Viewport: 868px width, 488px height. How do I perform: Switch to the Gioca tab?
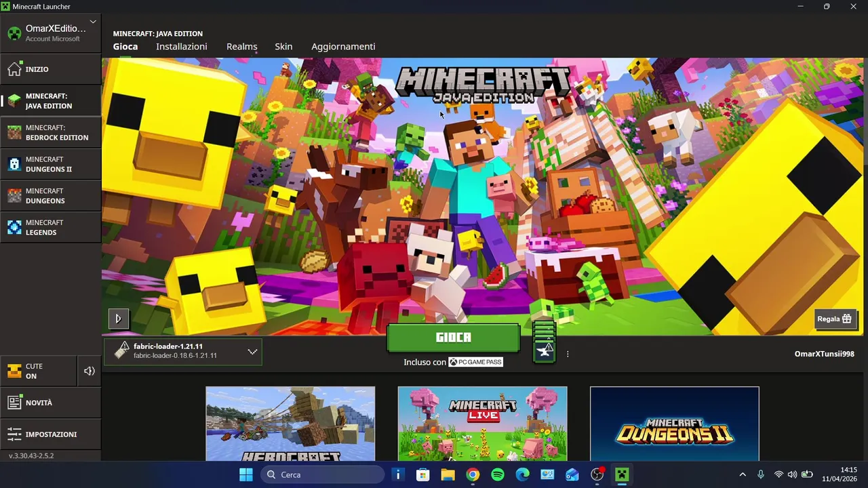pos(125,47)
